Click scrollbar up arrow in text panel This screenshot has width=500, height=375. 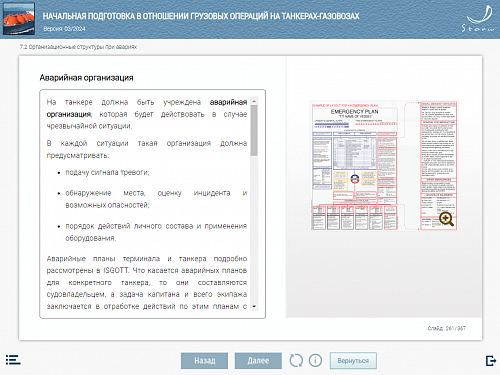point(254,101)
